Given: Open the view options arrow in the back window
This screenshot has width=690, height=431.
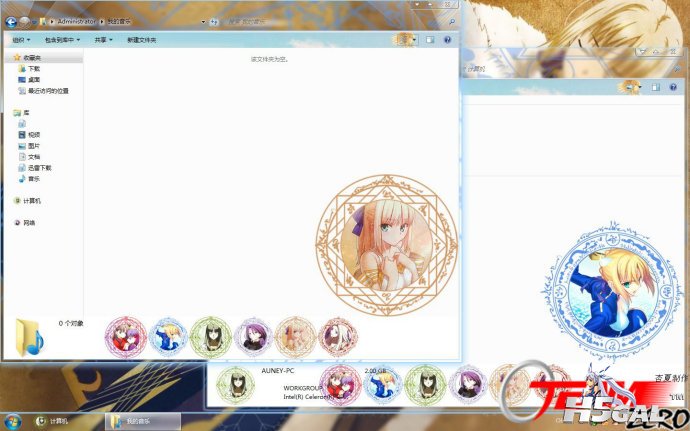Looking at the screenshot, I should coord(640,87).
